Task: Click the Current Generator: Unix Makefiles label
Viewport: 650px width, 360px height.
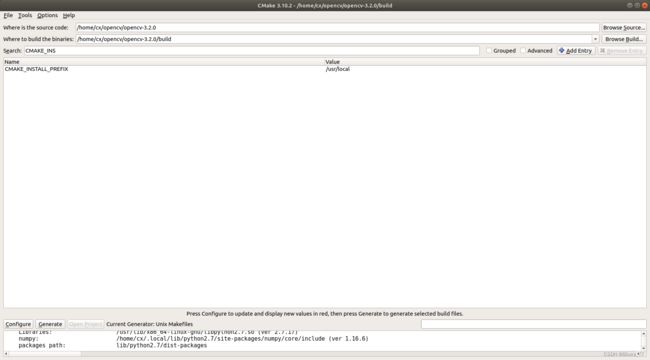Action: [x=150, y=324]
